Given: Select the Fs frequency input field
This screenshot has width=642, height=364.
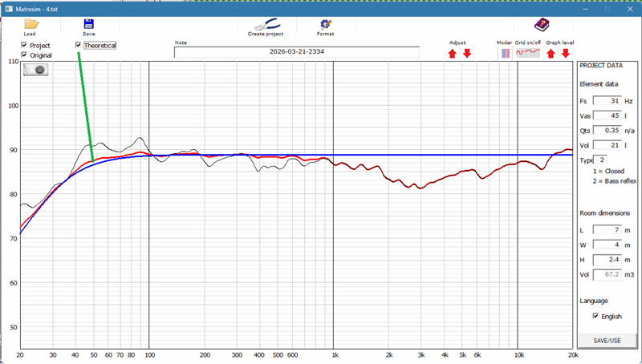Looking at the screenshot, I should 607,101.
